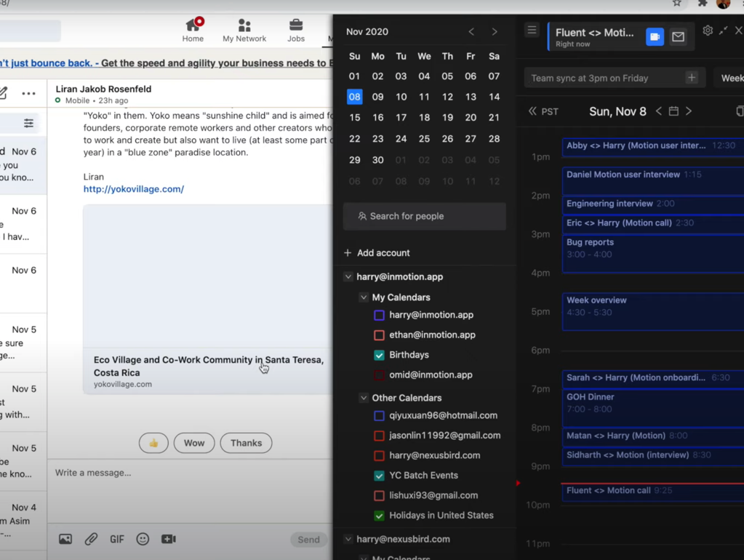Open the emoji picker smiley icon
This screenshot has height=560, width=744.
143,539
